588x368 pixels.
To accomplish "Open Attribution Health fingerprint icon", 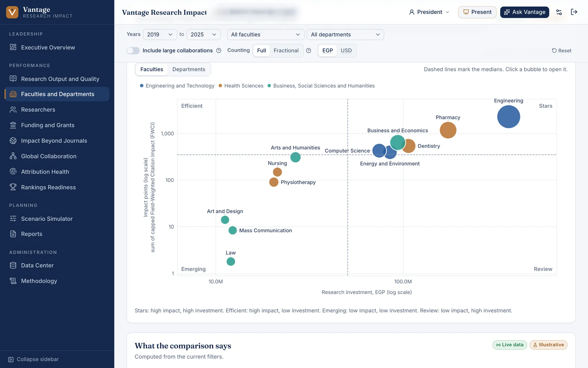I will click(x=13, y=172).
